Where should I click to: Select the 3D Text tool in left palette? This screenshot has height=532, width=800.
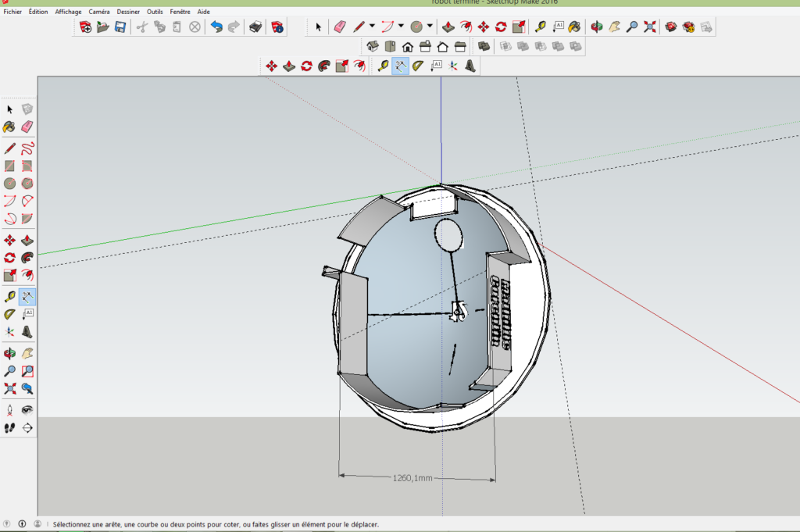pyautogui.click(x=27, y=332)
